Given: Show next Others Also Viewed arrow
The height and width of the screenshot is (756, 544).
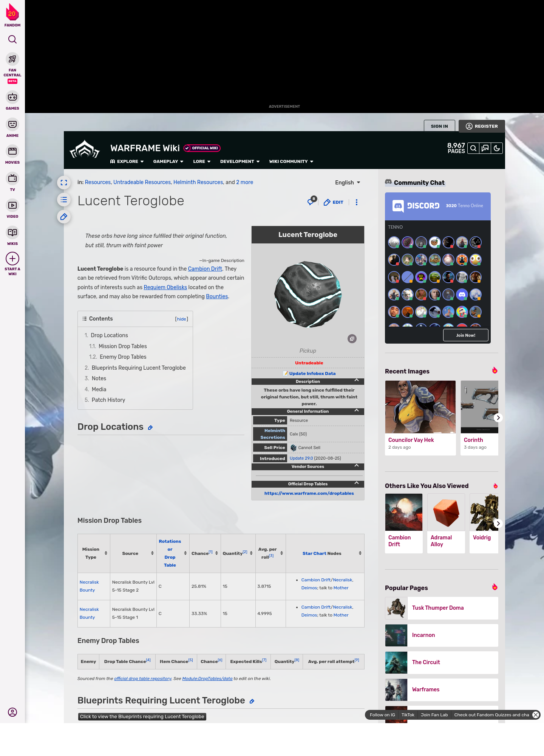Looking at the screenshot, I should 498,524.
